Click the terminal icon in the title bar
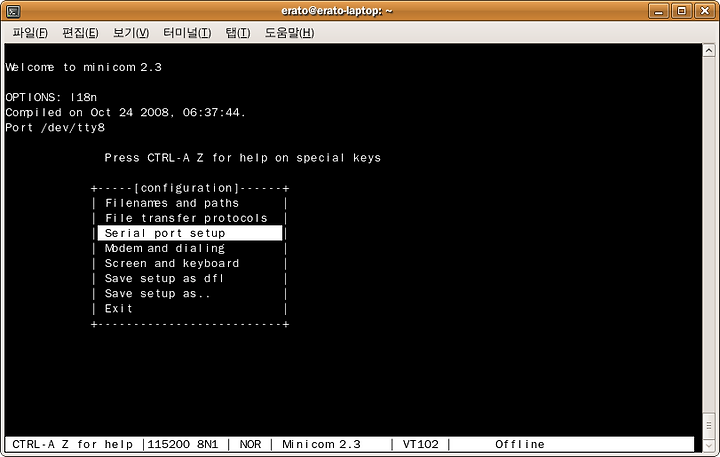The height and width of the screenshot is (457, 720). 13,11
